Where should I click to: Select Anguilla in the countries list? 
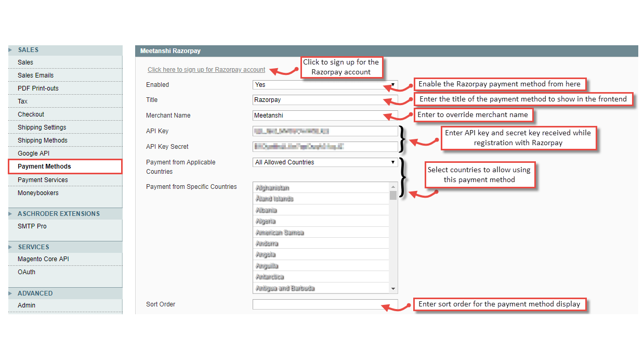(321, 266)
